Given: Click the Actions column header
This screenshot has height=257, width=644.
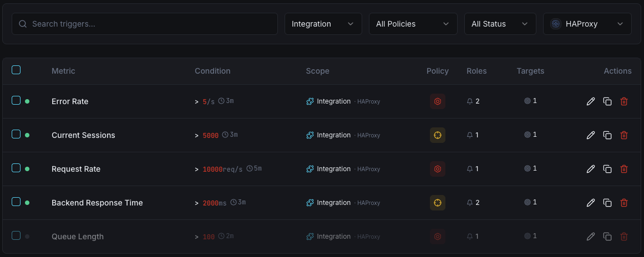Looking at the screenshot, I should click(x=617, y=71).
